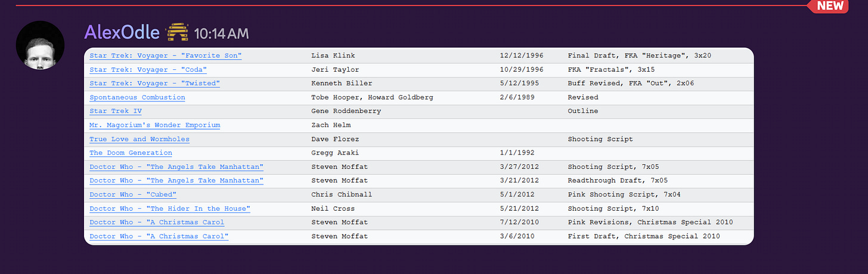Open the True Love and Wormholes link
Screen dimensions: 868x274
pos(139,139)
